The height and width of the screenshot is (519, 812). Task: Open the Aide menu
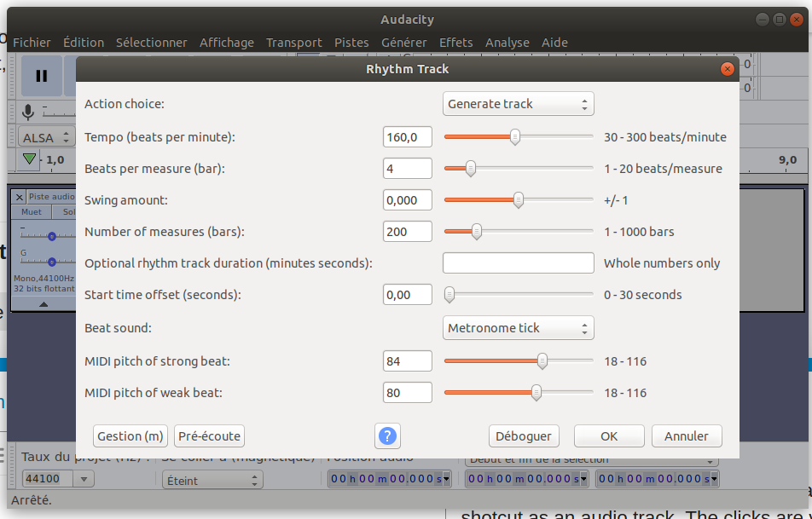pyautogui.click(x=554, y=43)
